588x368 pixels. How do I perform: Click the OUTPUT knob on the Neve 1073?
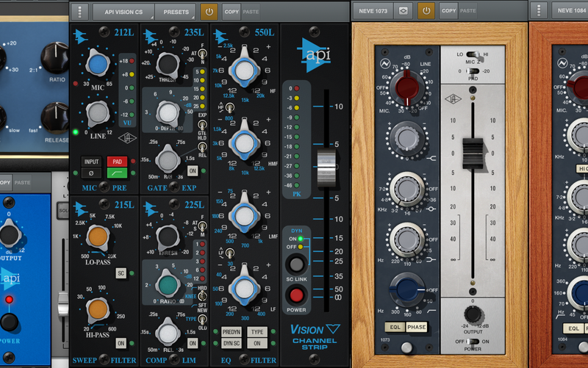point(473,314)
